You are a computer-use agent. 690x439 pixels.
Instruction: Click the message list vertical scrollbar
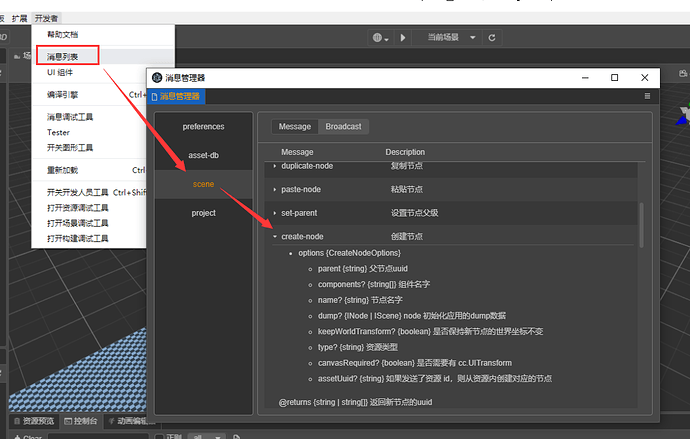pos(641,225)
